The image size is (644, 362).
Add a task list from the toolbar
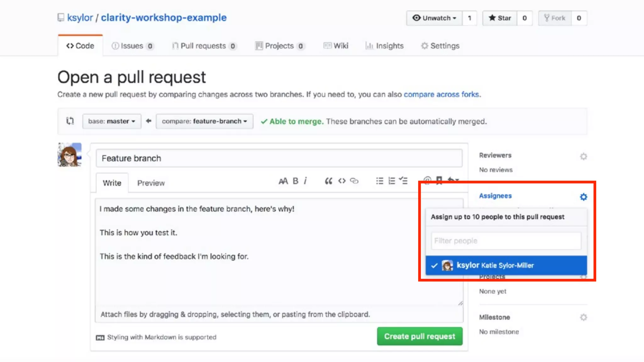click(x=403, y=181)
